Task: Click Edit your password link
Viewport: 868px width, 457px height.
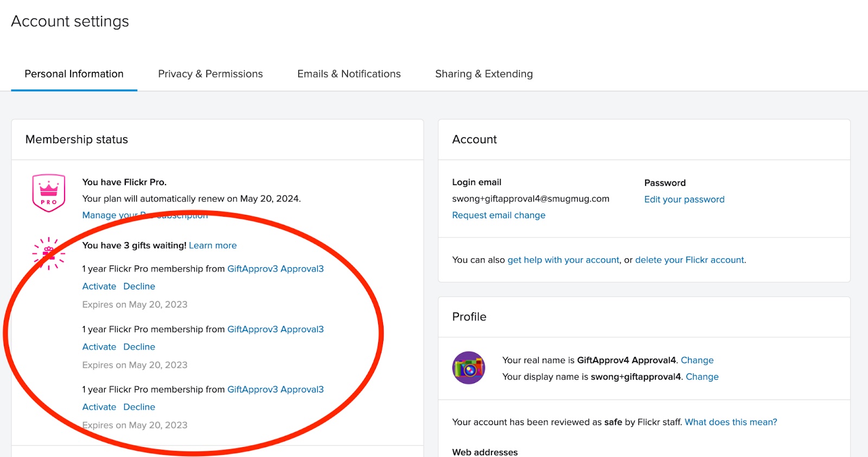Action: (684, 199)
